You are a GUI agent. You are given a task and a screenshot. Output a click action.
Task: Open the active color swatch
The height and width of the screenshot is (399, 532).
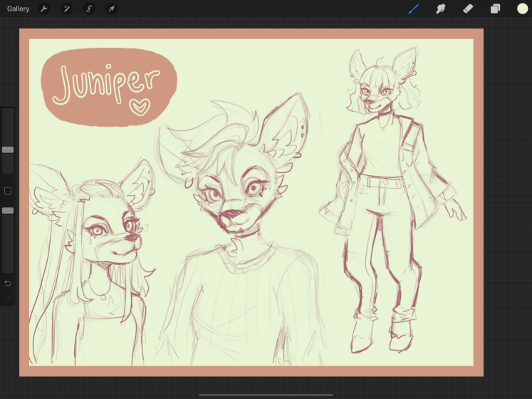[522, 9]
